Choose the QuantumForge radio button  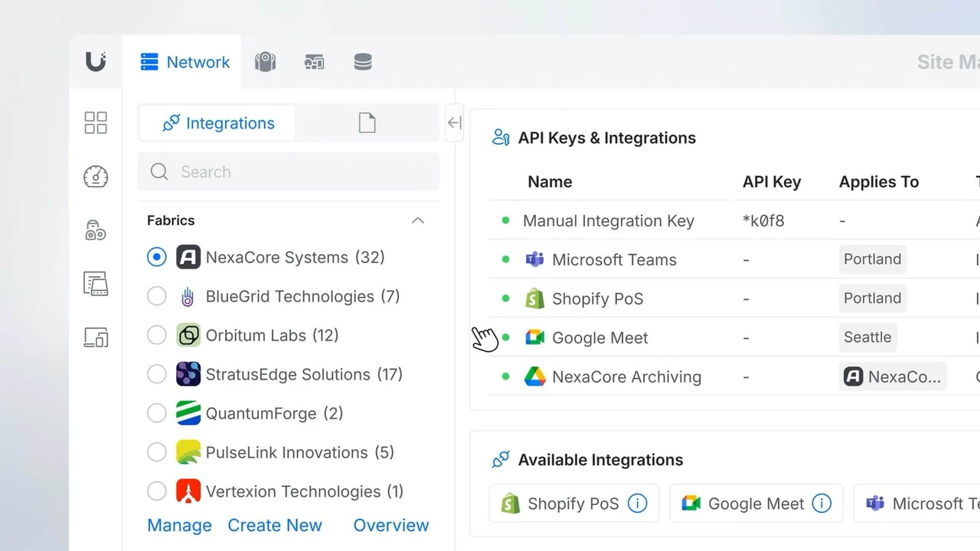(x=157, y=413)
